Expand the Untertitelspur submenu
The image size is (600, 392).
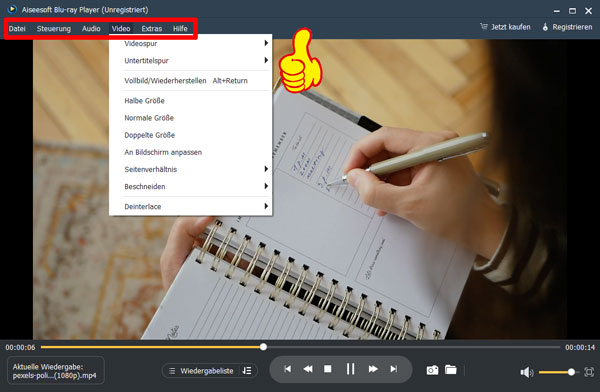(191, 60)
